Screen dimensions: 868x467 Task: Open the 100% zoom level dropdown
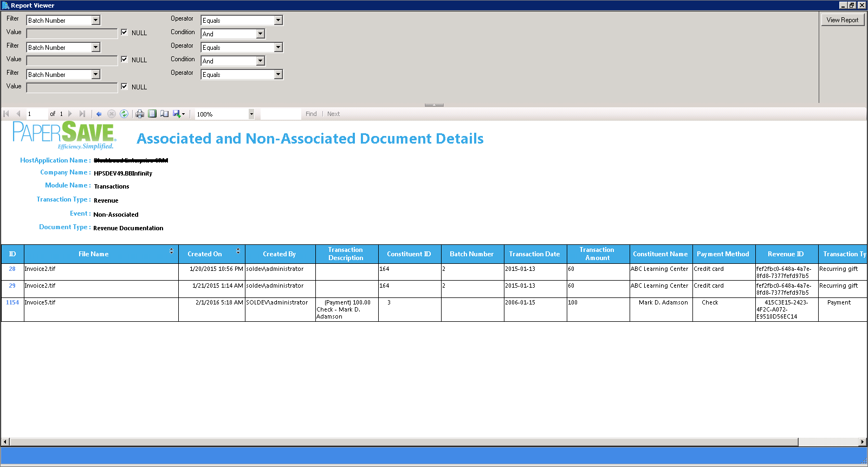251,114
